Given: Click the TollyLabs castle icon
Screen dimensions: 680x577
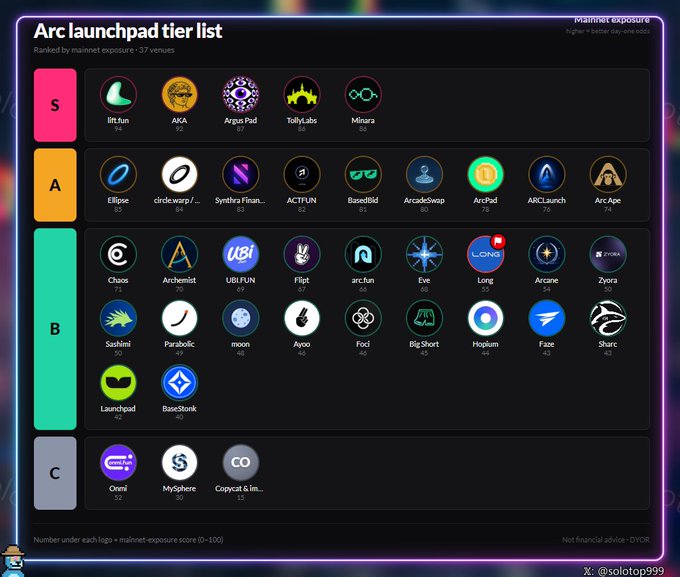Looking at the screenshot, I should [x=302, y=94].
